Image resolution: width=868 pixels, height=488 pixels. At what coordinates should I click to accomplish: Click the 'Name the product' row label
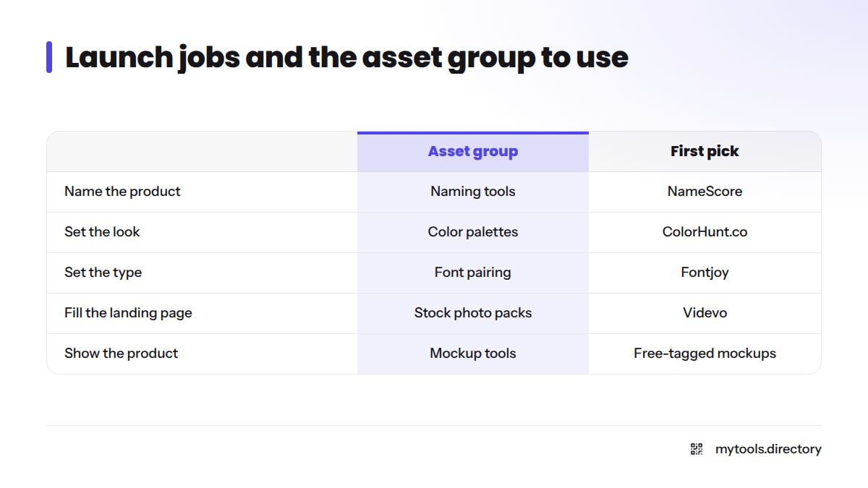pyautogui.click(x=122, y=192)
